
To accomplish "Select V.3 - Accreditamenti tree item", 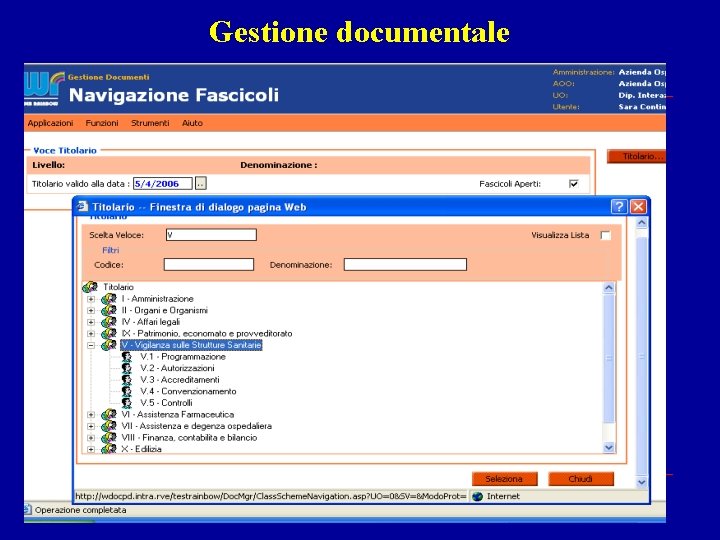I will click(x=180, y=380).
